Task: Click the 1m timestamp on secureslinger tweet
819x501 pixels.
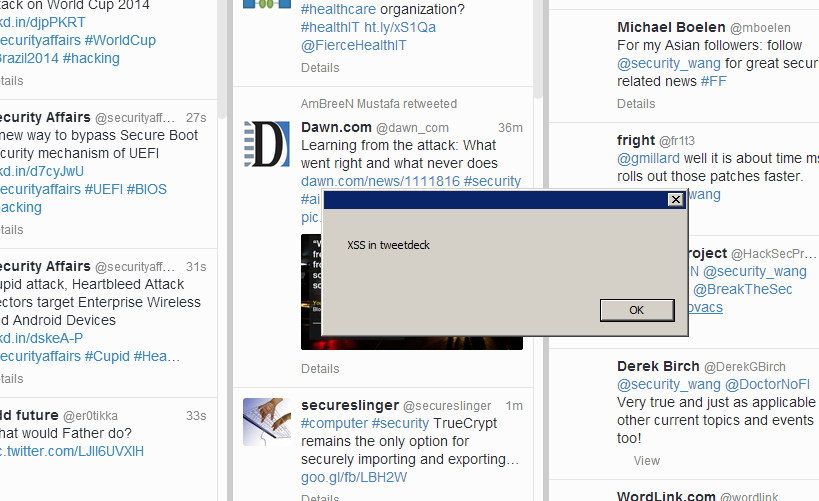Action: coord(514,406)
